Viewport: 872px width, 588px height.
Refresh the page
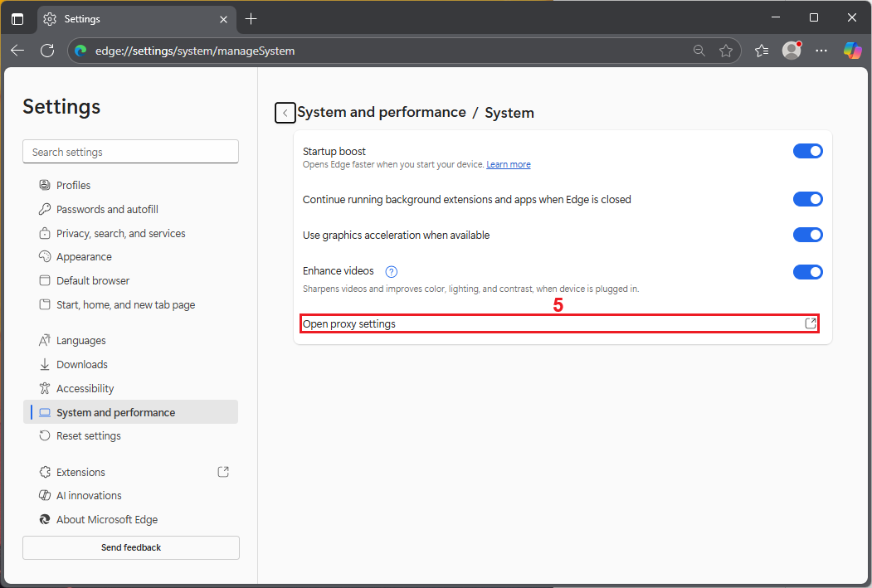point(47,51)
